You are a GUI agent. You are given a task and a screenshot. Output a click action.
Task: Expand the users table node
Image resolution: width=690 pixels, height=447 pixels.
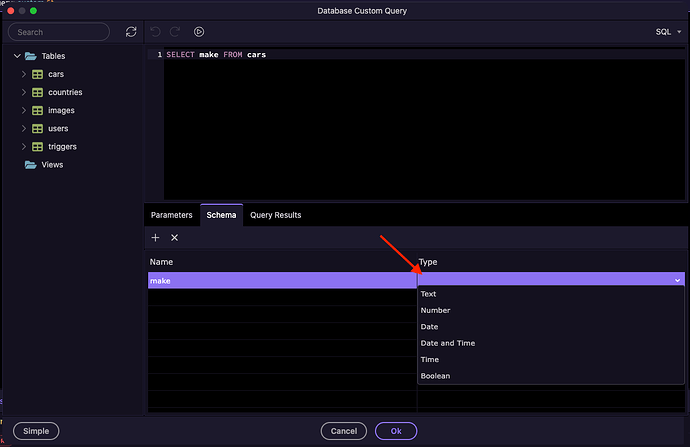coord(24,128)
